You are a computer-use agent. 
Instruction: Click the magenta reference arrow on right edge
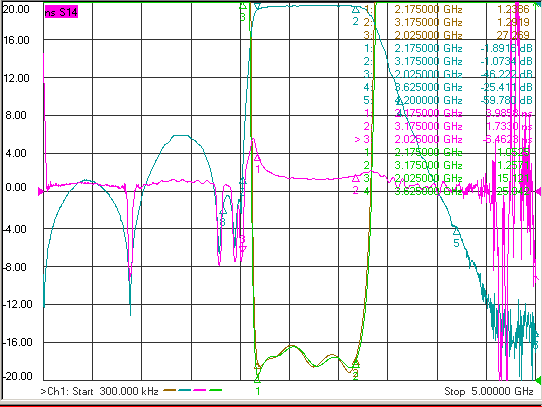[x=538, y=191]
